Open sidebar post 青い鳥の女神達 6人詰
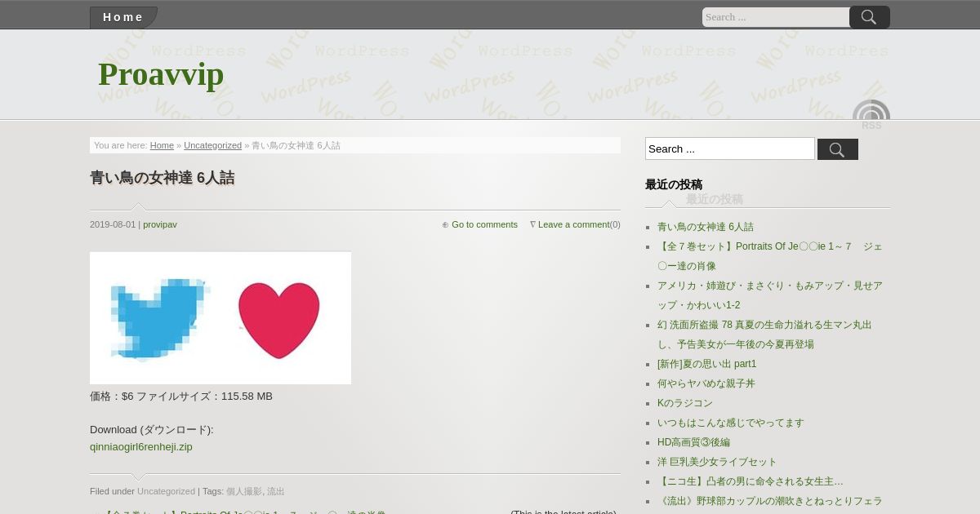The width and height of the screenshot is (980, 514). pyautogui.click(x=706, y=227)
